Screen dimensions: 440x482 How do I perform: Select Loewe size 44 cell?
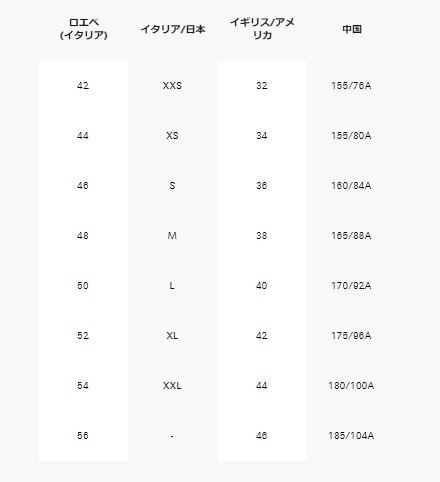pyautogui.click(x=83, y=136)
